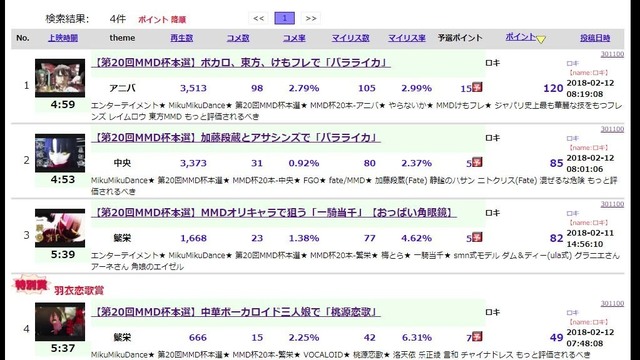Sort by マイリス数 column header
Viewport: 640px width, 360px height.
(350, 38)
